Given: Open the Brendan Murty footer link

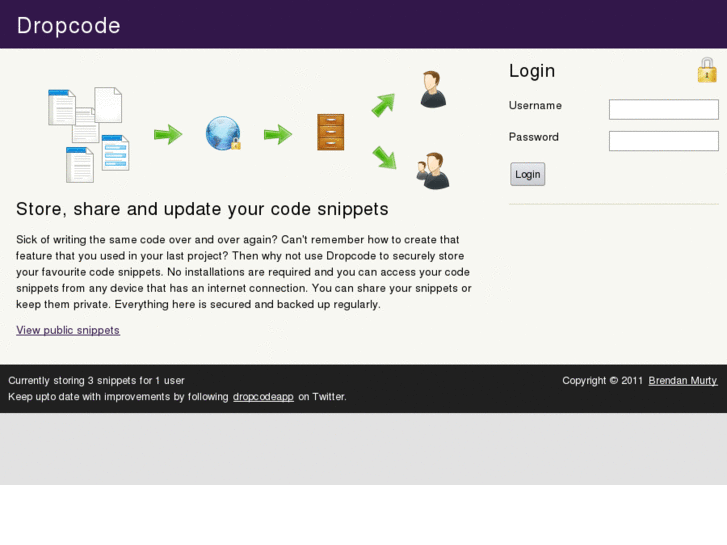Looking at the screenshot, I should point(682,380).
